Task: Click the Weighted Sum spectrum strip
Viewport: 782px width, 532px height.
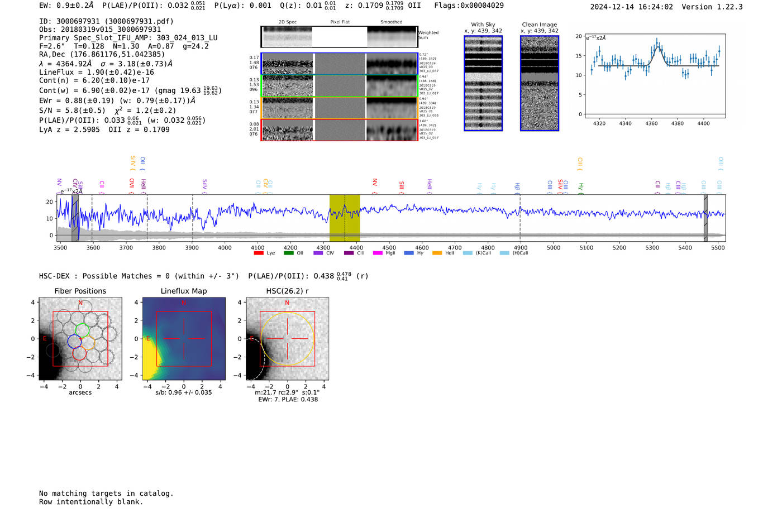Action: [x=339, y=37]
